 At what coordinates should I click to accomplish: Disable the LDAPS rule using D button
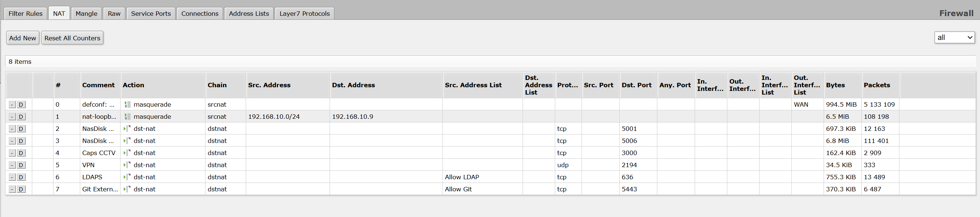21,177
